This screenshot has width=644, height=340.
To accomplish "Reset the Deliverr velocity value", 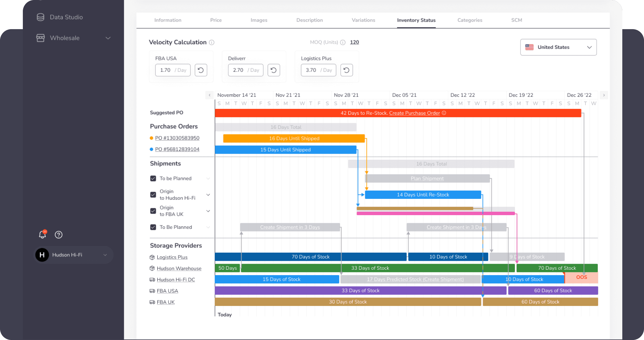I will (273, 70).
